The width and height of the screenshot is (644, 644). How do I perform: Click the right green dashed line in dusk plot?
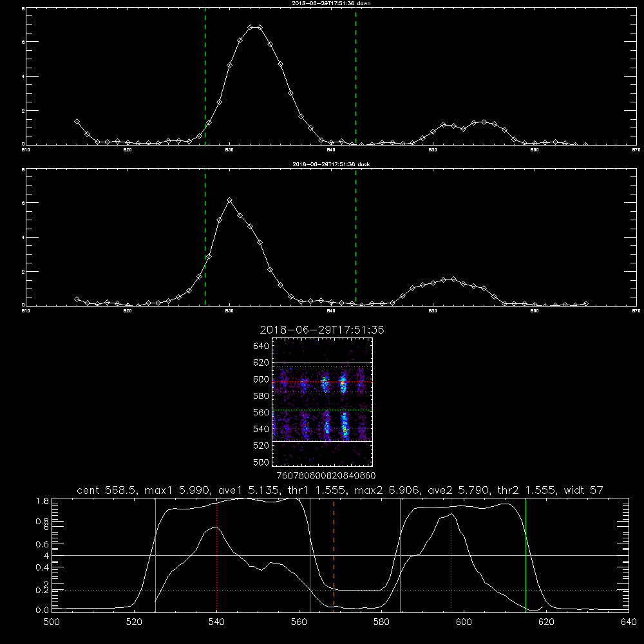tap(355, 237)
